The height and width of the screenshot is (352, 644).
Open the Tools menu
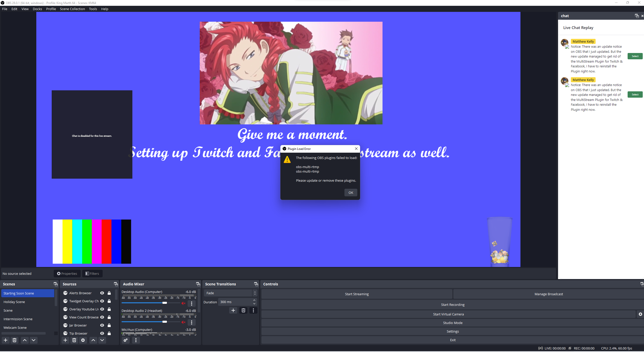[x=93, y=9]
